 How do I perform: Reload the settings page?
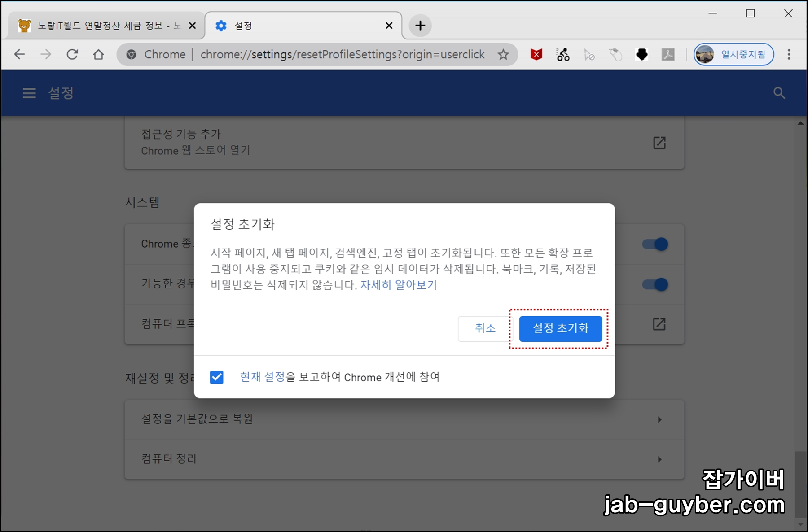tap(72, 54)
